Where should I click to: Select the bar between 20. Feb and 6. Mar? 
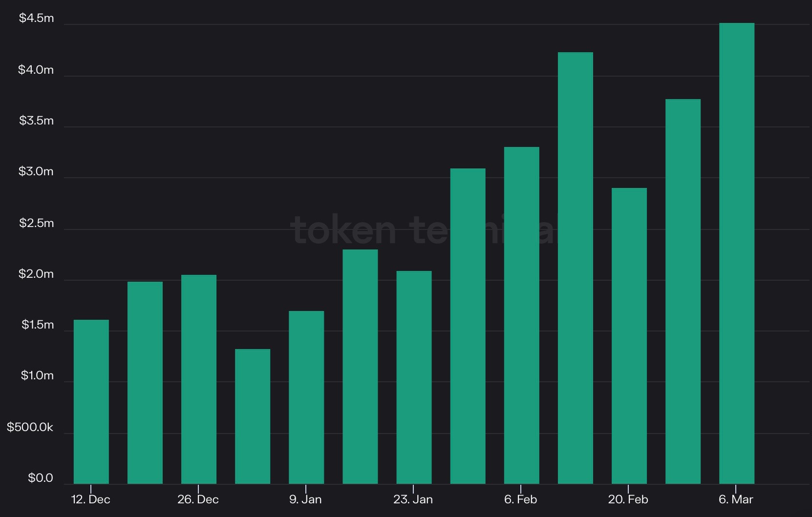click(683, 291)
